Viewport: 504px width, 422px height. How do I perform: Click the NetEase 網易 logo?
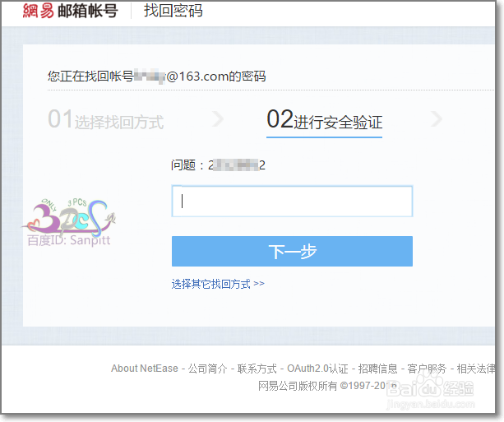click(38, 11)
